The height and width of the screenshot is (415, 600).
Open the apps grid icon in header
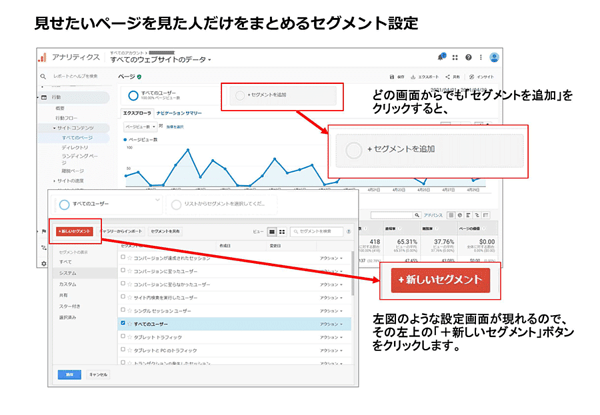pos(455,57)
